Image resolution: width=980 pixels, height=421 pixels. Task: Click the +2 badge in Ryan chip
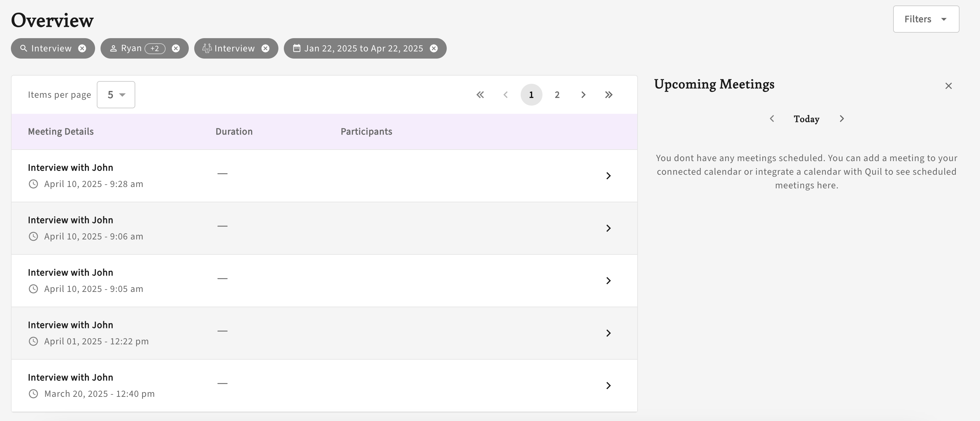coord(155,49)
